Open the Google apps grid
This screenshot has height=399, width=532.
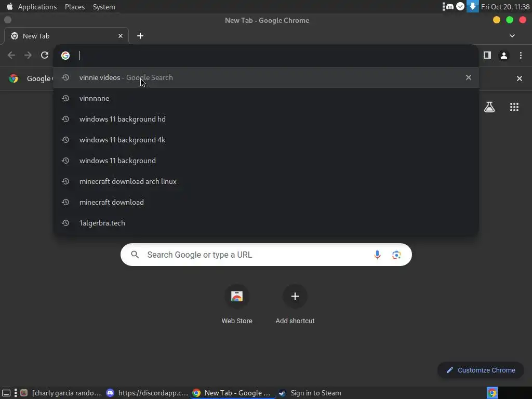pyautogui.click(x=514, y=107)
